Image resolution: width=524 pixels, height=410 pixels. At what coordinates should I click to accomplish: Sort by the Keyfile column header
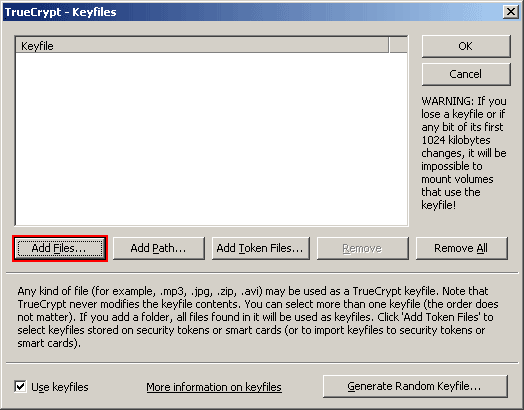pyautogui.click(x=202, y=45)
